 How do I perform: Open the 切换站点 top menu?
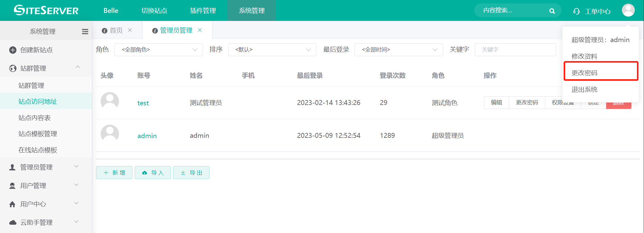coord(154,11)
